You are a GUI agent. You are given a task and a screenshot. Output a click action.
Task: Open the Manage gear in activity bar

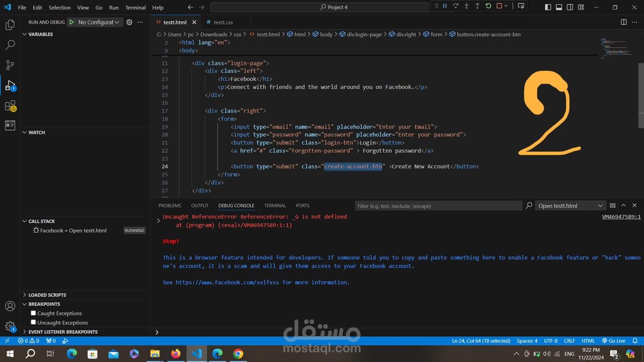10,326
